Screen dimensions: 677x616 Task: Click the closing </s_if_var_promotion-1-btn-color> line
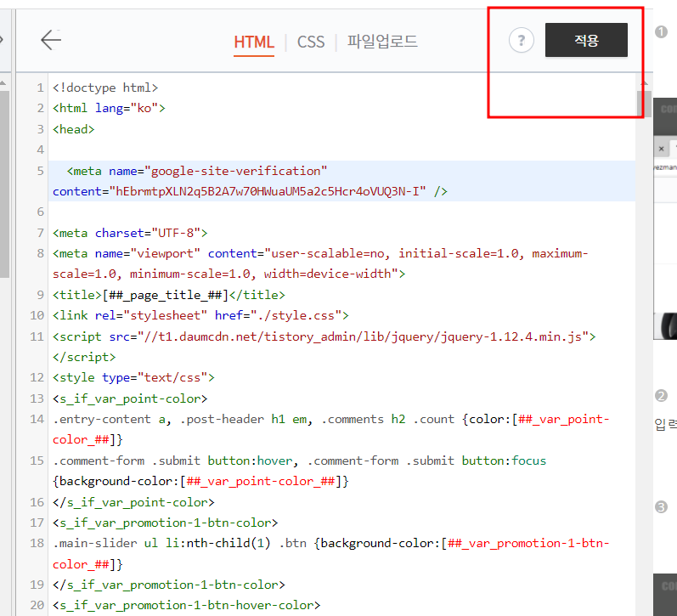[169, 585]
